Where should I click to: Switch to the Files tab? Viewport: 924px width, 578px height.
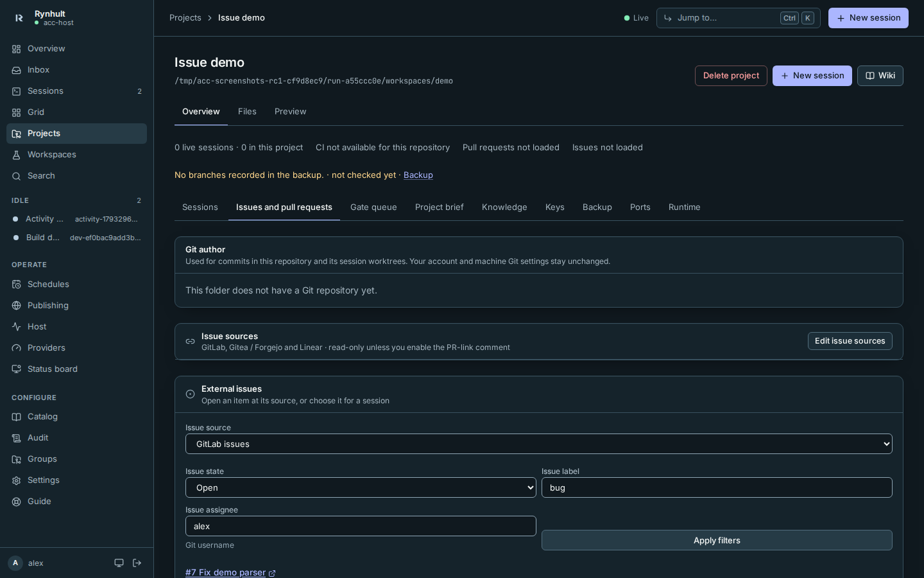pos(247,112)
